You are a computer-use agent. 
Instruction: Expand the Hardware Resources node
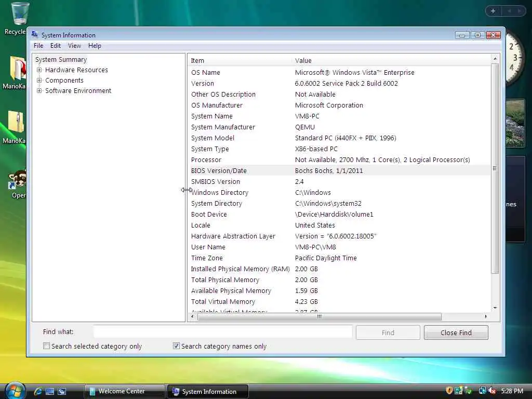click(x=39, y=70)
